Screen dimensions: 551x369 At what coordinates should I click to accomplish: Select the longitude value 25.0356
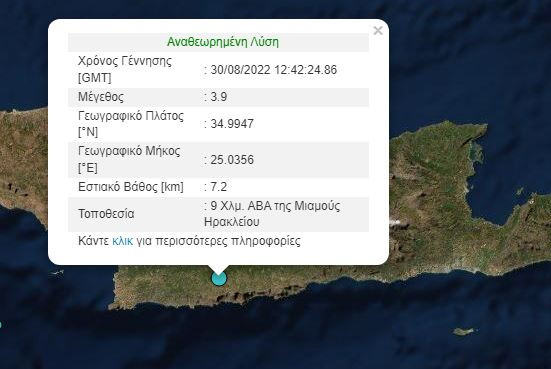pos(232,160)
